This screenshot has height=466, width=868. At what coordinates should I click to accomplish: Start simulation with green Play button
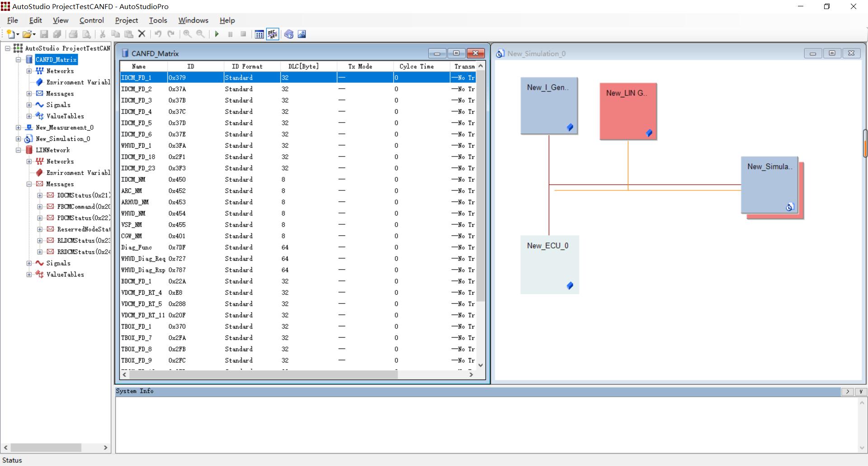click(x=217, y=34)
